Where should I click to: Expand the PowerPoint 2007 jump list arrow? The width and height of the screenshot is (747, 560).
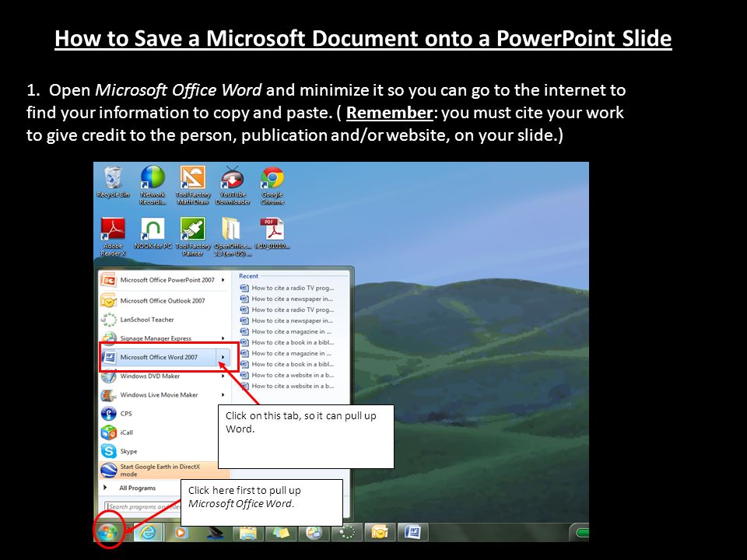coord(223,280)
